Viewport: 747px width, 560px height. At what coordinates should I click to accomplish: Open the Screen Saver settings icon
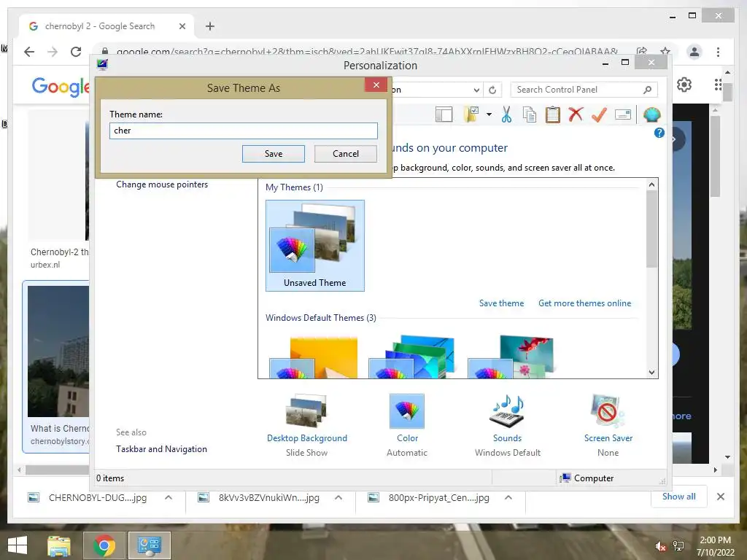click(x=608, y=411)
